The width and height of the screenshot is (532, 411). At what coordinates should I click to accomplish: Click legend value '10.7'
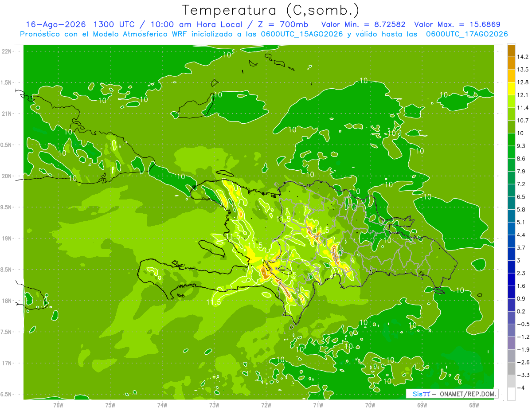tap(523, 121)
